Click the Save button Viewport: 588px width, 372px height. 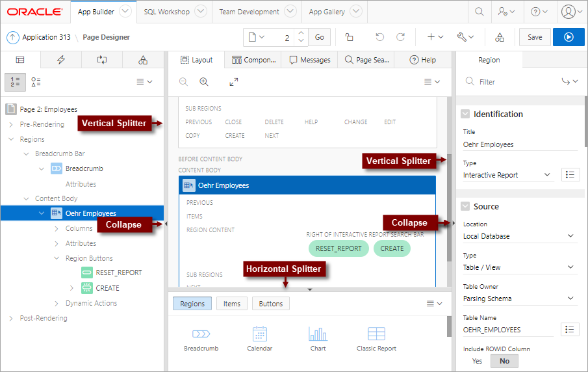click(535, 37)
